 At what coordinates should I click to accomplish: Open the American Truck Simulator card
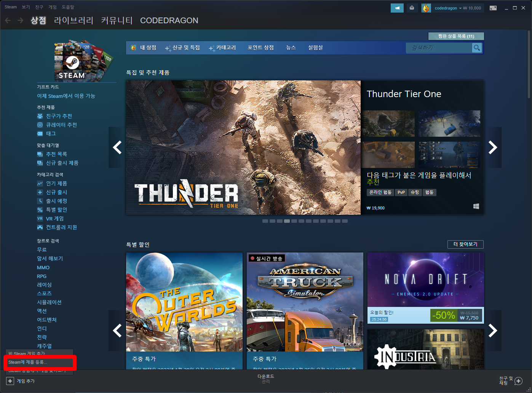tap(305, 311)
